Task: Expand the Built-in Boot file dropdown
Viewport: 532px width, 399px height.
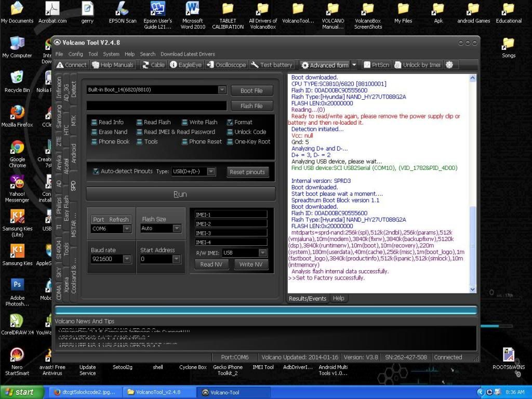Action: tap(222, 90)
